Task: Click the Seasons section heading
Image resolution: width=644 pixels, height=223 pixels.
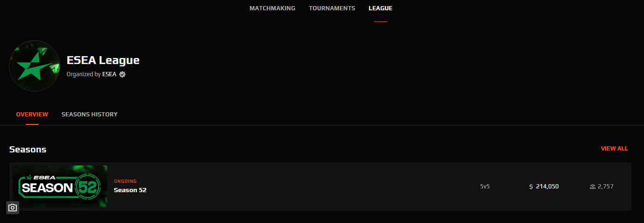Action: pos(28,150)
